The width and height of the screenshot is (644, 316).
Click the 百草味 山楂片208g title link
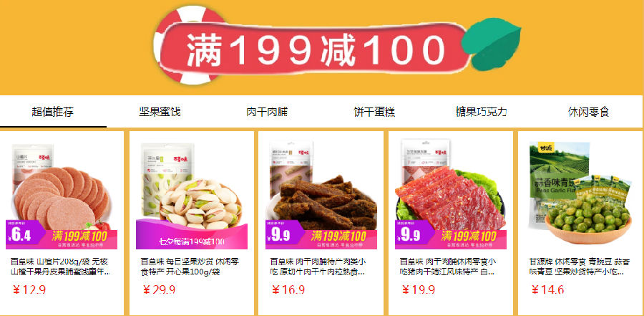coord(60,267)
